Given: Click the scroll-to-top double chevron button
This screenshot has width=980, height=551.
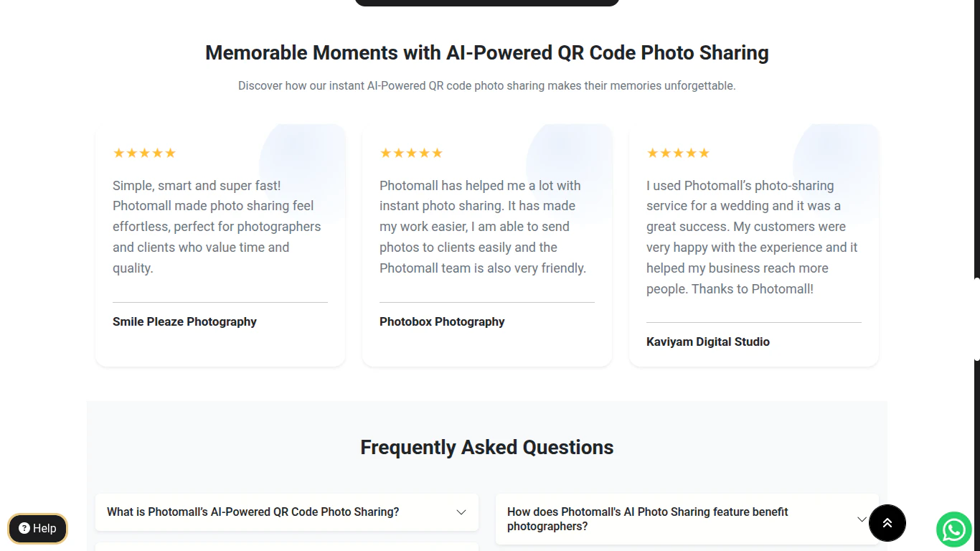Looking at the screenshot, I should pos(887,523).
